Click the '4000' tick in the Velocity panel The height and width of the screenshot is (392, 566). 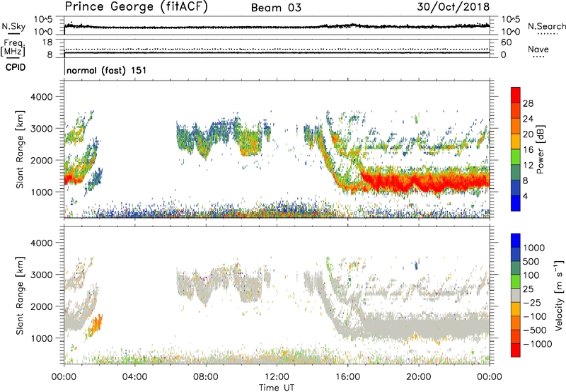tap(42, 243)
